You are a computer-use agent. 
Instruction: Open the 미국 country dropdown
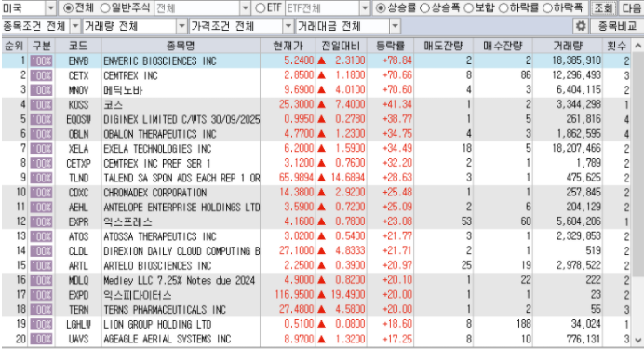[50, 7]
